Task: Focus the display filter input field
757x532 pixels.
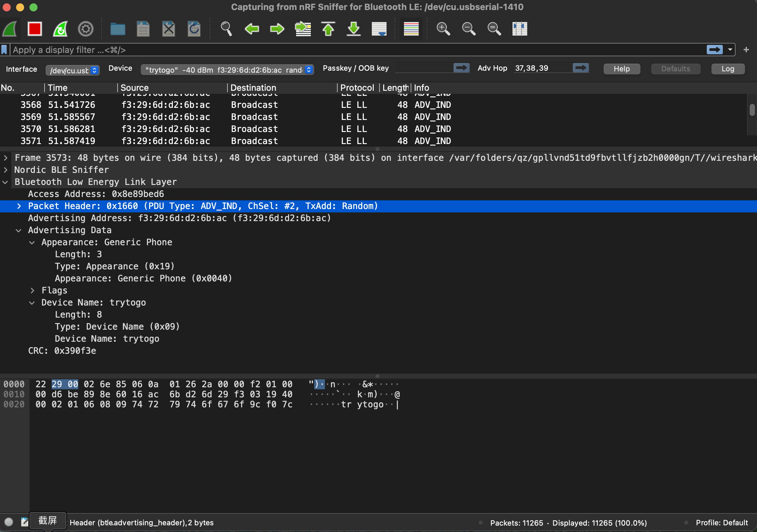Action: (358, 50)
